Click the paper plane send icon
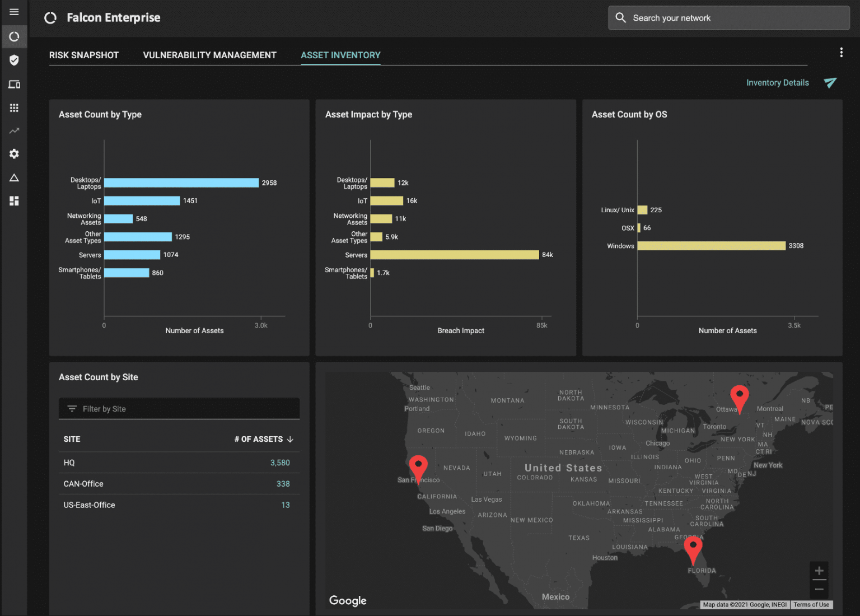This screenshot has height=616, width=860. (830, 83)
